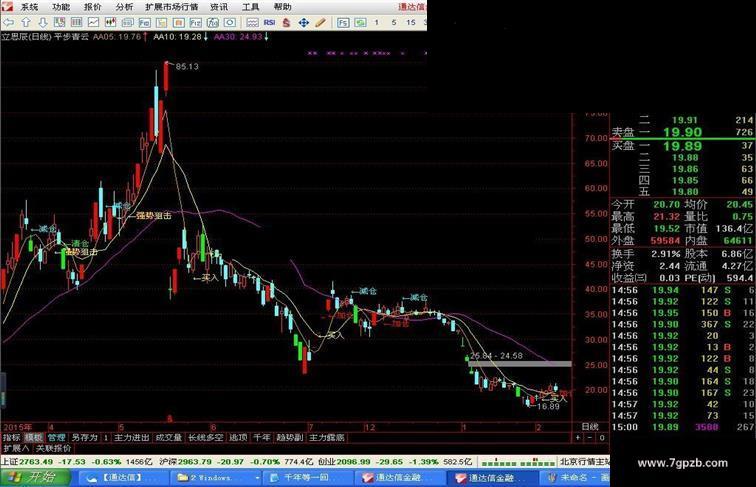The height and width of the screenshot is (487, 756).
Task: Click the plus zoom button in indicator bar
Action: (578, 438)
